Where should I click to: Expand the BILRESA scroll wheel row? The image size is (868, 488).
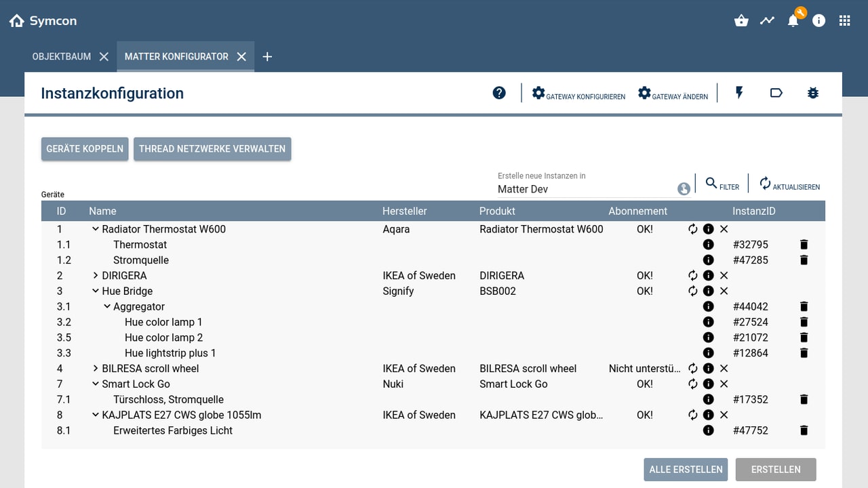click(96, 369)
